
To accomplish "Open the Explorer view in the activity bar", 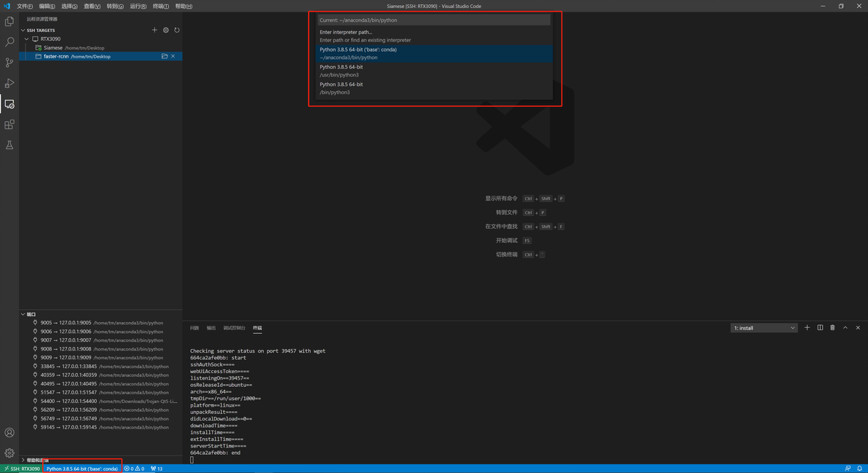I will pyautogui.click(x=9, y=22).
